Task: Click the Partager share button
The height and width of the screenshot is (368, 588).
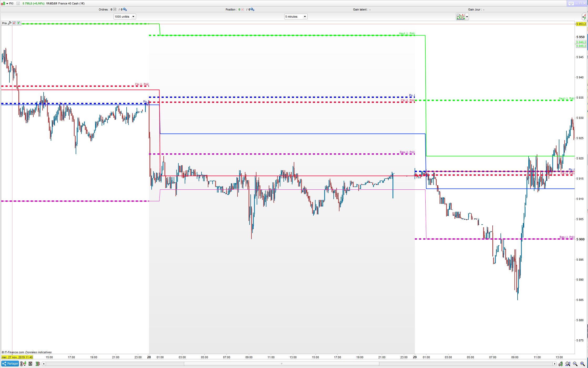Action: [x=10, y=364]
